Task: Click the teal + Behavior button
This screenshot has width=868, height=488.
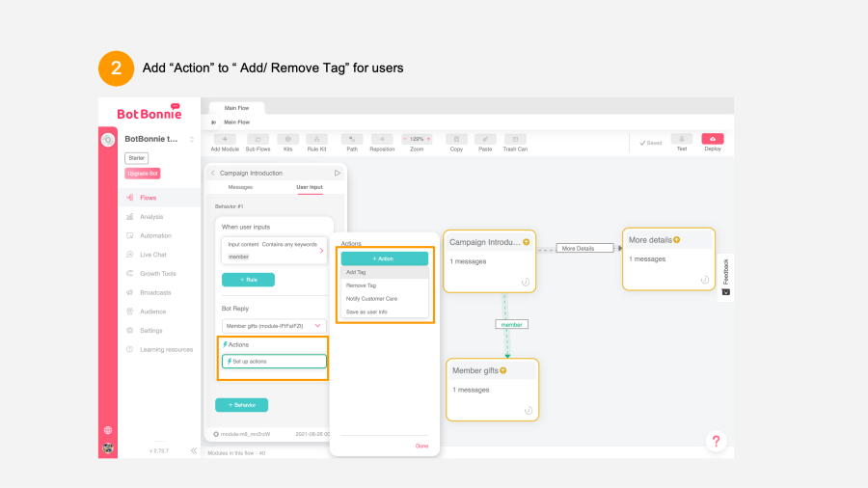Action: tap(241, 405)
